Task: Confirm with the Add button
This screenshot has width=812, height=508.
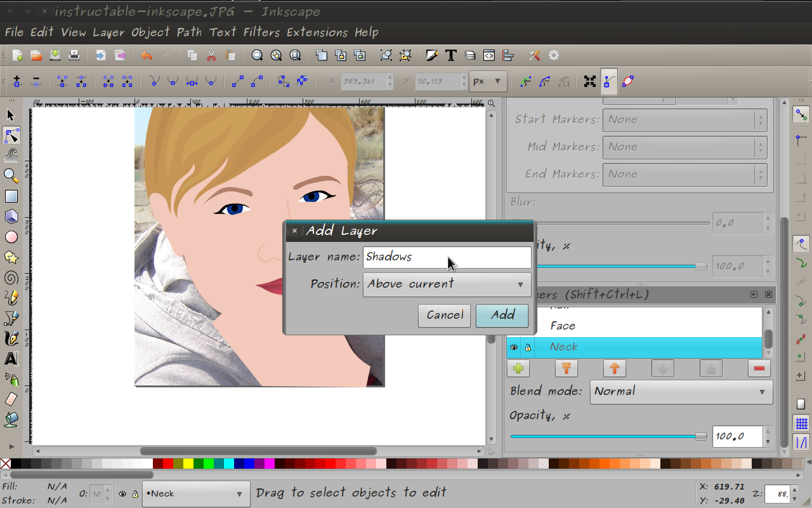Action: (x=502, y=315)
